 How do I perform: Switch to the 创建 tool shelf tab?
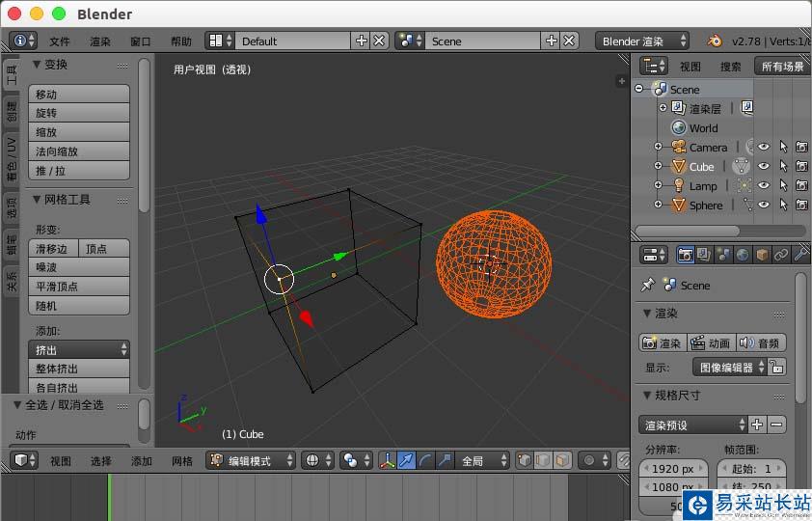[12, 111]
